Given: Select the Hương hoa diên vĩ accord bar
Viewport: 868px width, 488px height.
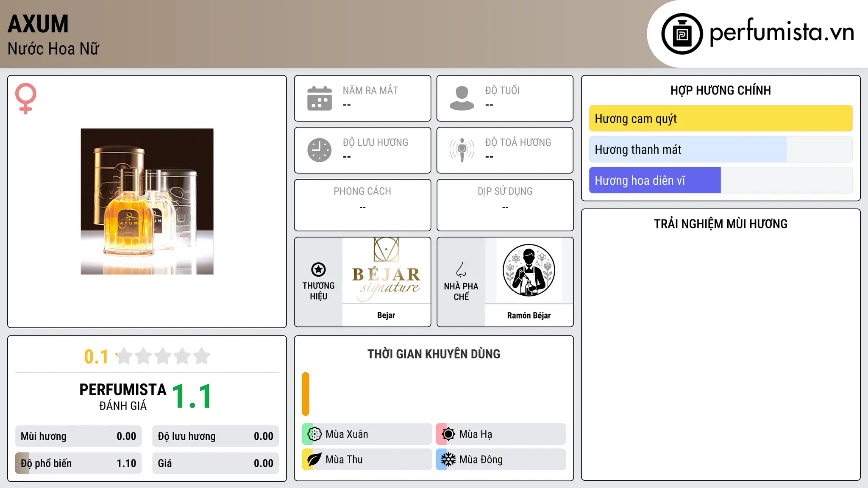Looking at the screenshot, I should point(721,180).
